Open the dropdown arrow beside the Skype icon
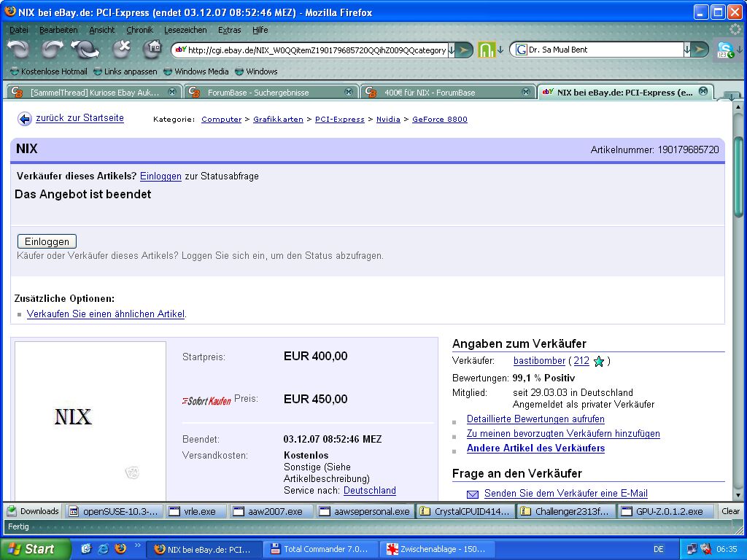Screen dimensions: 747x560 (x=740, y=50)
